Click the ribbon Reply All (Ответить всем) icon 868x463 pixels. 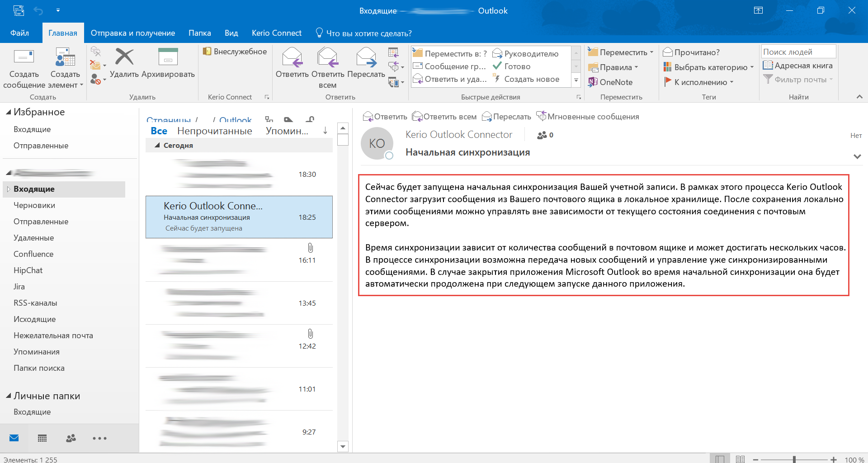(327, 57)
